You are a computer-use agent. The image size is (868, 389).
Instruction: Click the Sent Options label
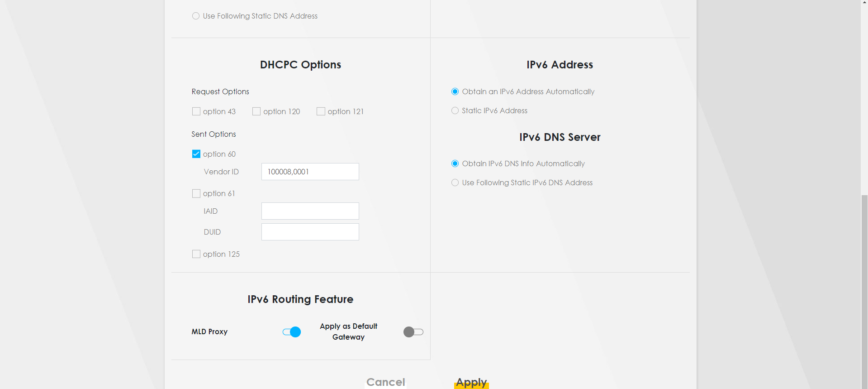click(x=213, y=134)
